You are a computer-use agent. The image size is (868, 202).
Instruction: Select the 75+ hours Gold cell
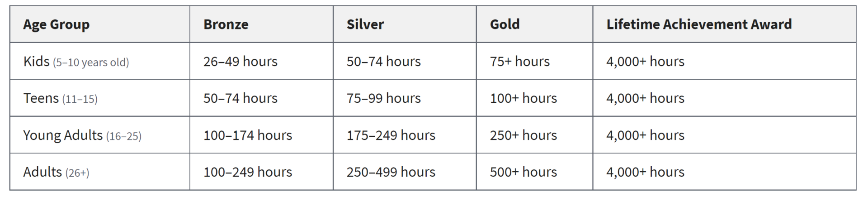[x=534, y=61]
